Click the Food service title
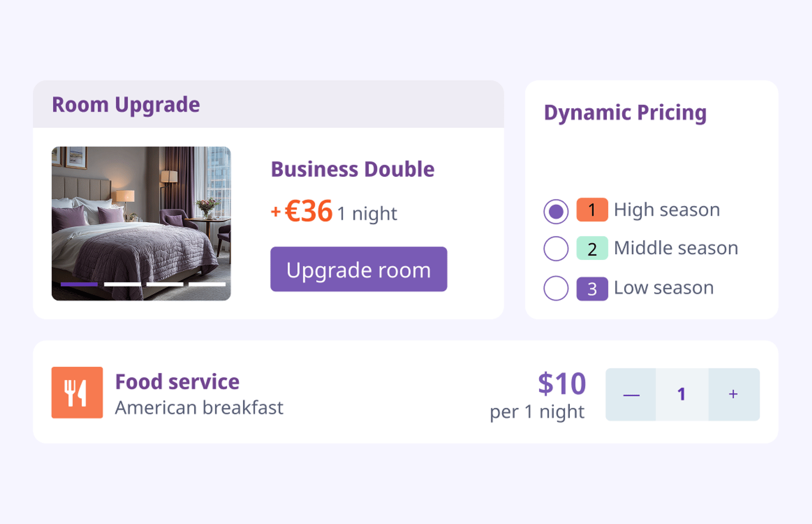Screen dimensions: 812x524 177,382
